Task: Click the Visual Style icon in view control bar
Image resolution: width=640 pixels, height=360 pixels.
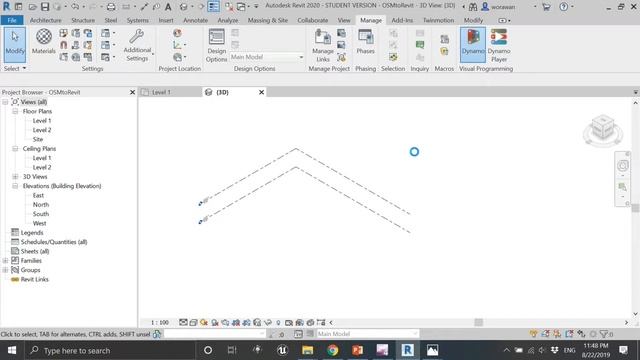Action: click(193, 322)
